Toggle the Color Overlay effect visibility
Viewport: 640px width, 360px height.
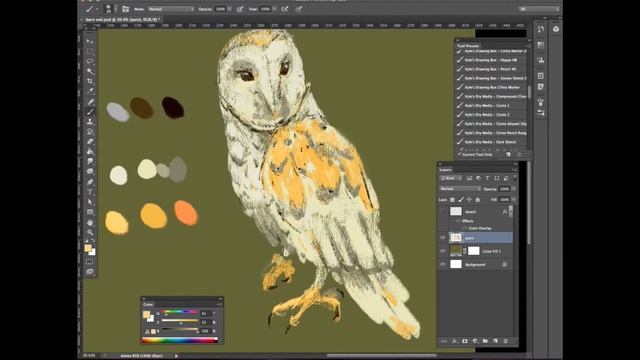(464, 228)
